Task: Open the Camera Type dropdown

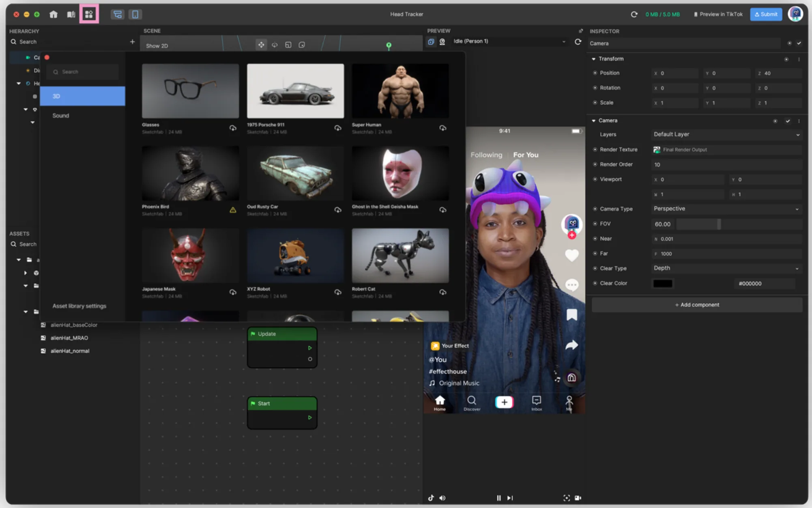Action: pos(726,209)
